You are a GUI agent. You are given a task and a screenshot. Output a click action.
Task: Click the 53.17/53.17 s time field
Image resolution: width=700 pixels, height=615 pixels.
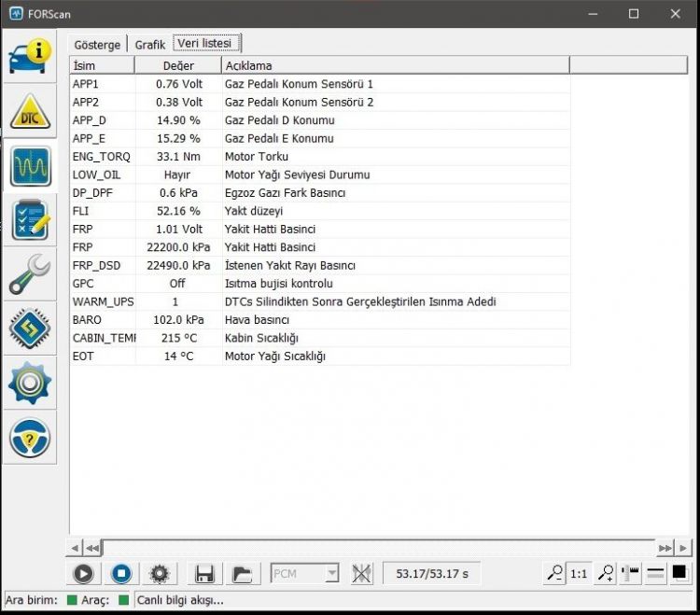[x=432, y=574]
